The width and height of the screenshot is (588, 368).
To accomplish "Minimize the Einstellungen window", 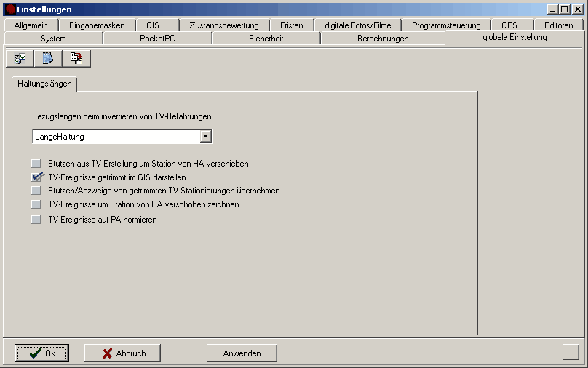I will tap(552, 9).
